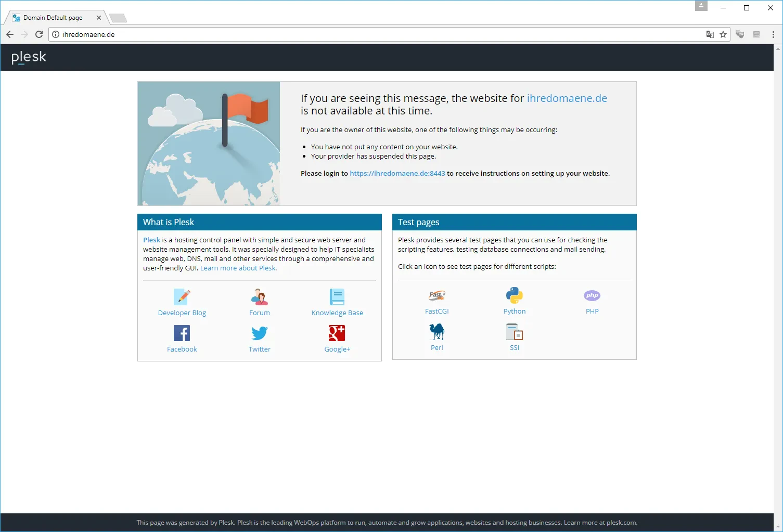Click the site information icon in address bar

[56, 34]
